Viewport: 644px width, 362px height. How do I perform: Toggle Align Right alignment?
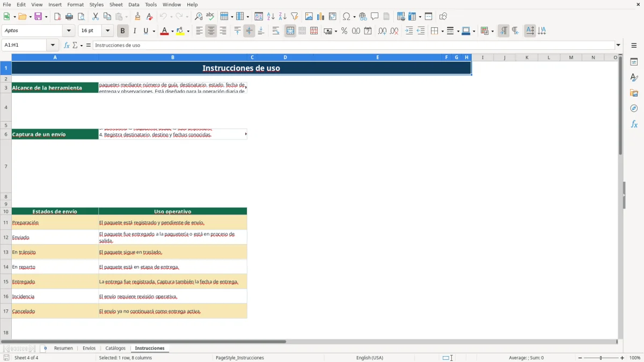223,31
